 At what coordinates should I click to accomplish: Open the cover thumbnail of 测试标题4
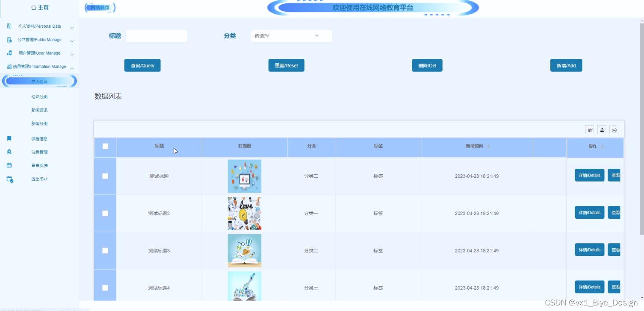(x=245, y=286)
